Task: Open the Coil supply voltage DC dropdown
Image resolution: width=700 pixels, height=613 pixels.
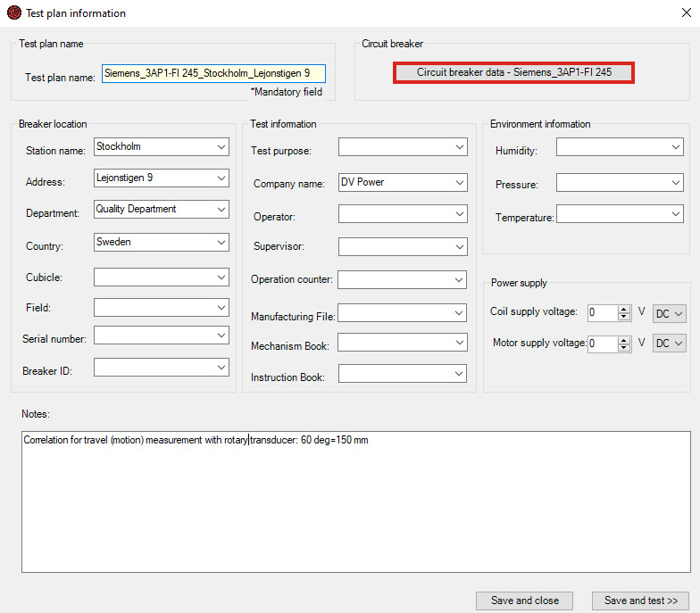Action: (670, 314)
